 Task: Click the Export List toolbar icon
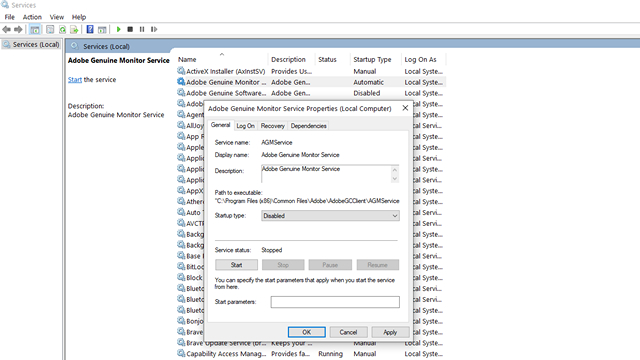coord(74,29)
